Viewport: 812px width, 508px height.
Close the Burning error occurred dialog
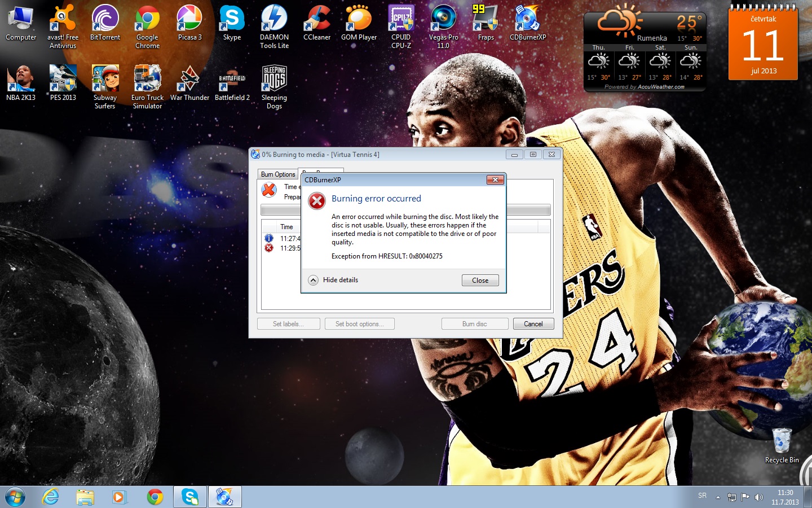pyautogui.click(x=480, y=281)
